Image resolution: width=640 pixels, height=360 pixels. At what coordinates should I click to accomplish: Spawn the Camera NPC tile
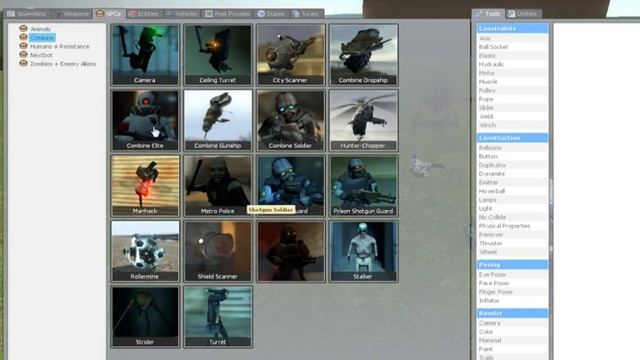[x=145, y=55]
